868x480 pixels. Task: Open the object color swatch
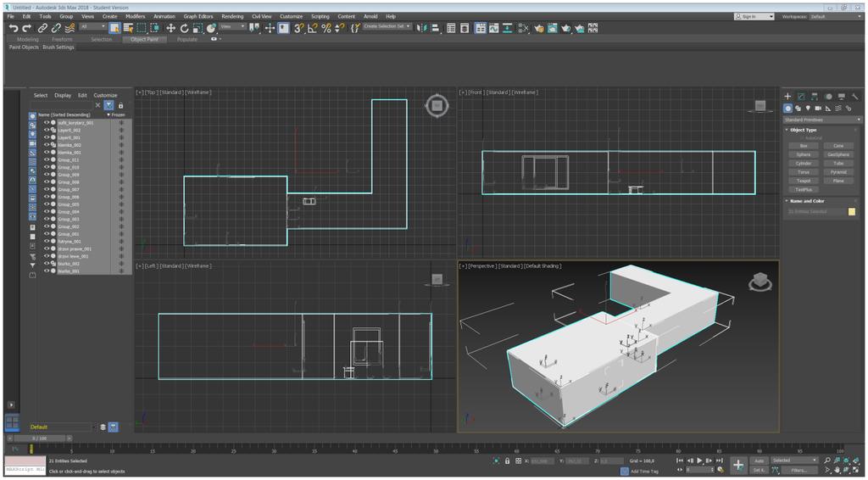[852, 211]
